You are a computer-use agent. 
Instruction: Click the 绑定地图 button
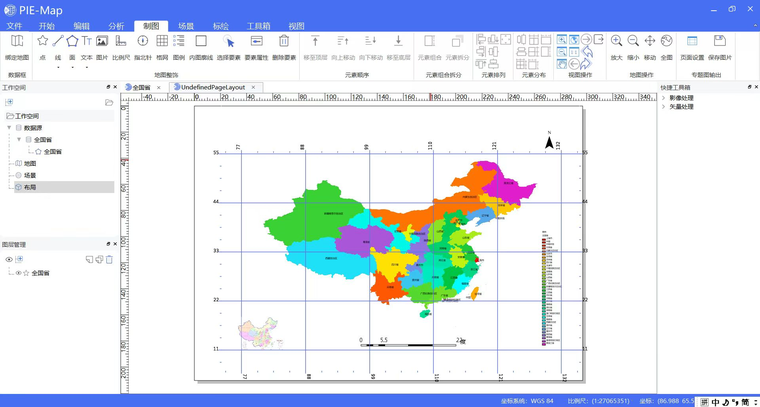(17, 47)
